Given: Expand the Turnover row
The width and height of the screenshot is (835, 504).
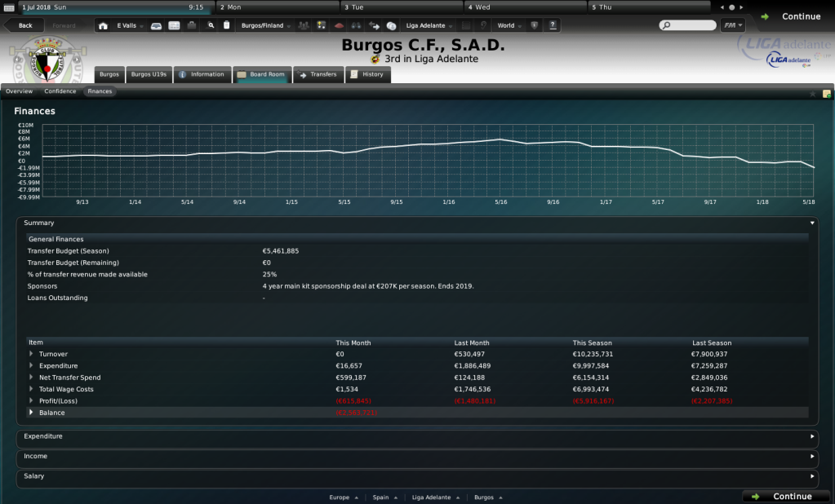Looking at the screenshot, I should (31, 354).
